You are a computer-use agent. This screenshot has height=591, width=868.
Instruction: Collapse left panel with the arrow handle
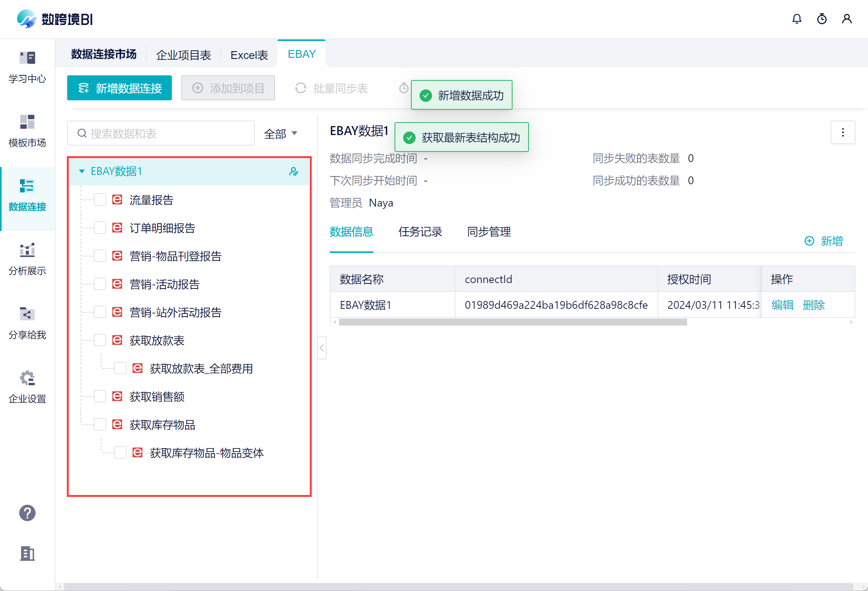pyautogui.click(x=322, y=347)
